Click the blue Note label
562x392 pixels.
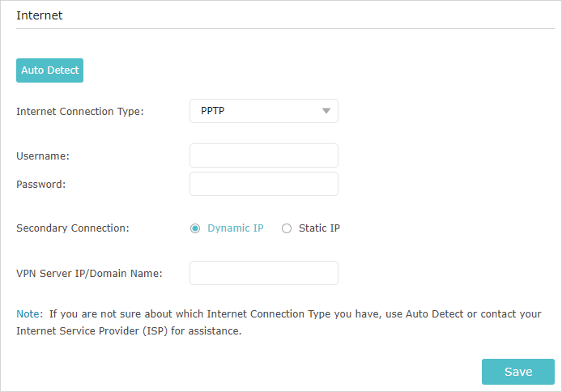pos(29,314)
